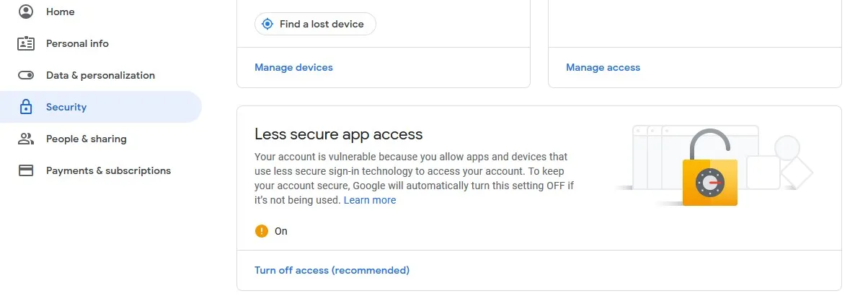Follow the Manage access link
Image resolution: width=868 pixels, height=304 pixels.
603,67
